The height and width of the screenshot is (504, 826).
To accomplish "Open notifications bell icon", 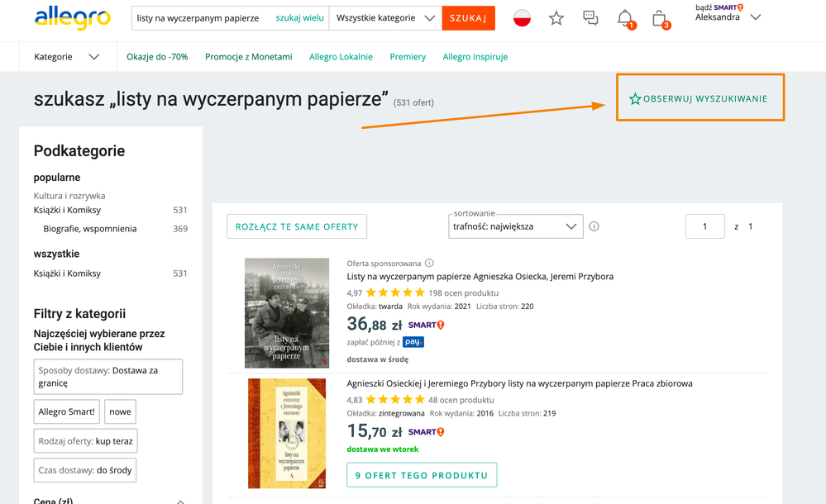I will point(626,19).
